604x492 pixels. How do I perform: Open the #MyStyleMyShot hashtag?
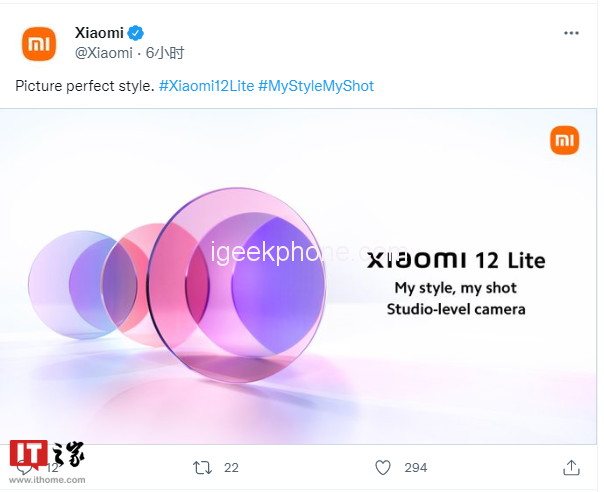coord(316,86)
